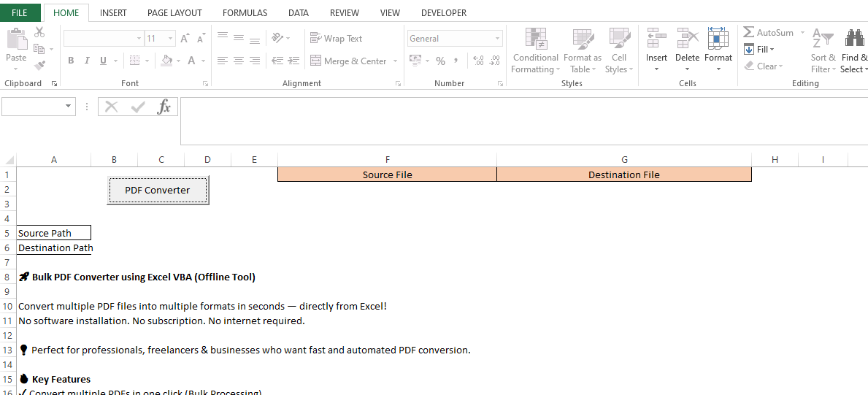
Task: Open the DEVELOPER ribbon tab
Action: click(443, 13)
